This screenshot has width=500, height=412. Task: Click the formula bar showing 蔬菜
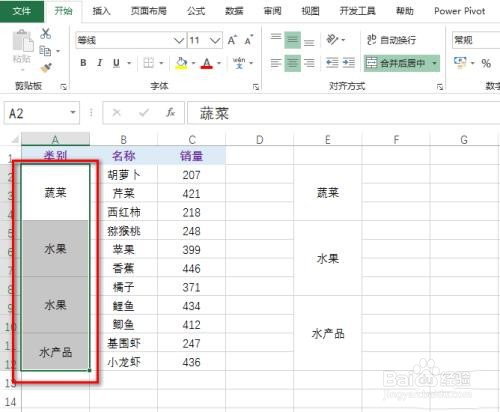point(343,113)
